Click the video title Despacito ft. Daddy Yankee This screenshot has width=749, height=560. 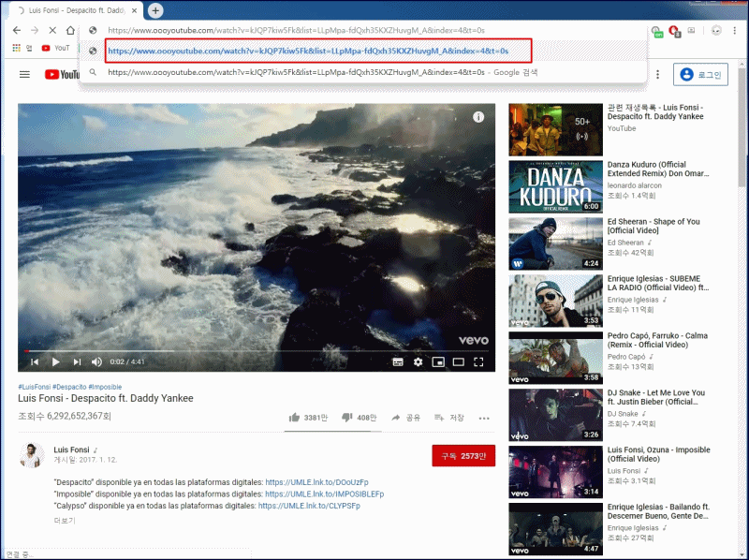(106, 399)
